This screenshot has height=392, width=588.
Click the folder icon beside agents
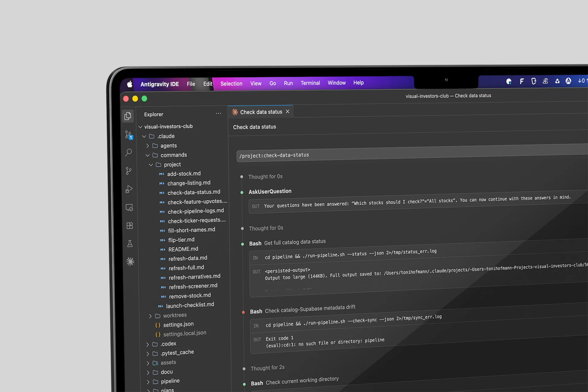155,146
